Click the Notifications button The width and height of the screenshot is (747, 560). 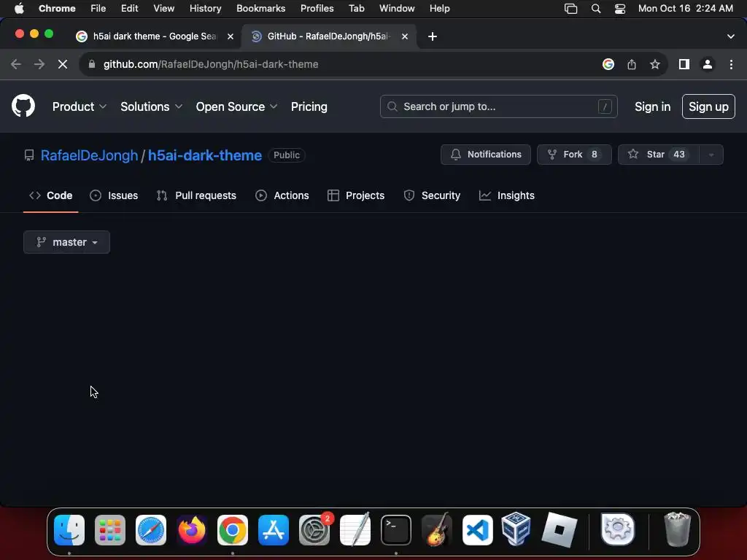(x=485, y=155)
